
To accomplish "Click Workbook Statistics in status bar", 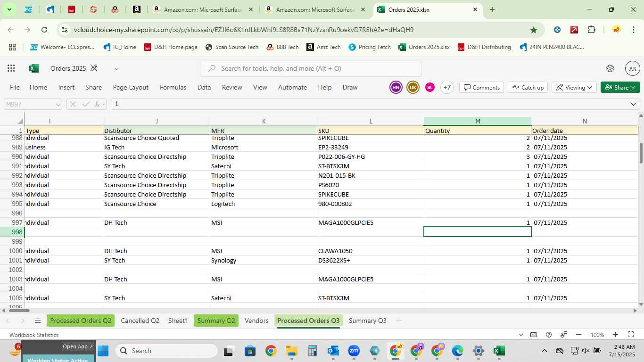I will [34, 335].
